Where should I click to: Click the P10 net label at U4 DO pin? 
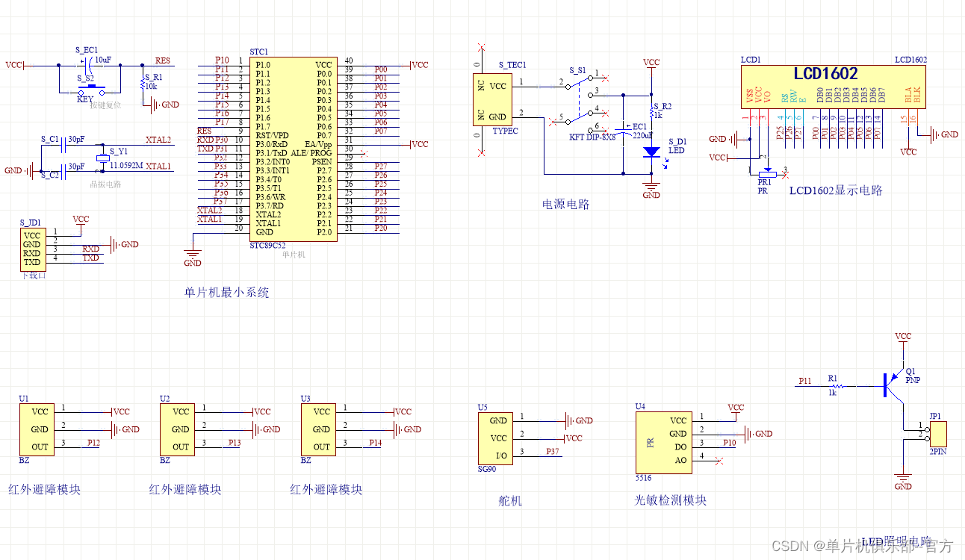point(730,443)
